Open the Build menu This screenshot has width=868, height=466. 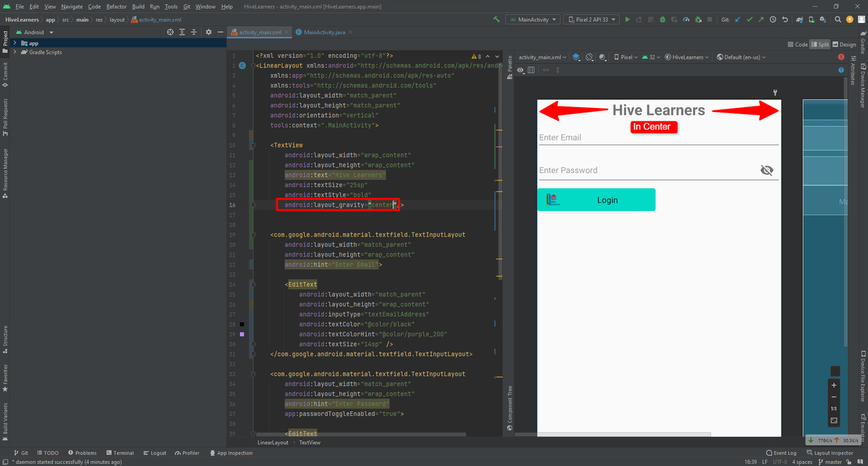pos(138,6)
